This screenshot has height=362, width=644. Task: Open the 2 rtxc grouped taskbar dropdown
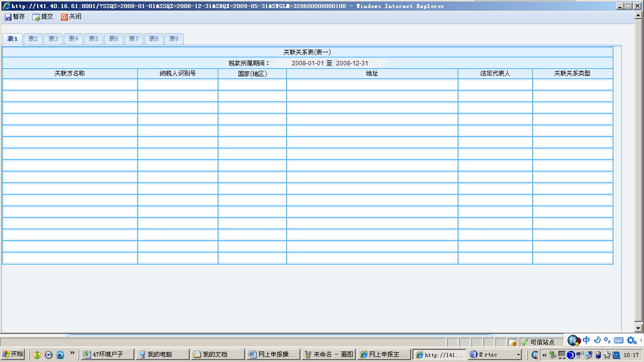495,354
